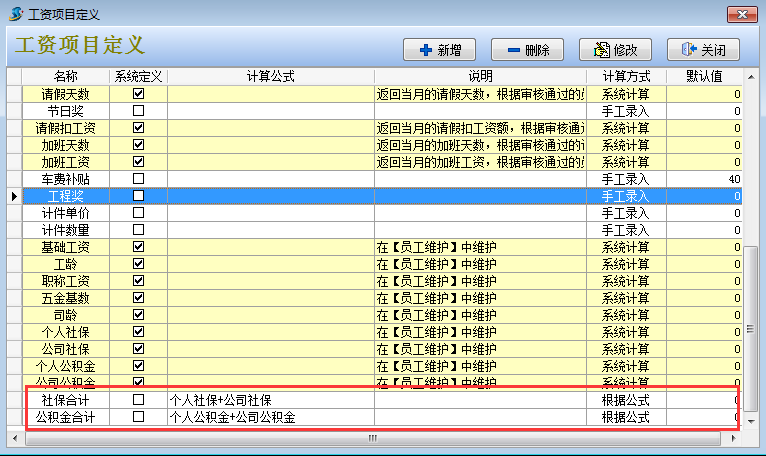
Task: Close the window with red X button
Action: [x=743, y=13]
